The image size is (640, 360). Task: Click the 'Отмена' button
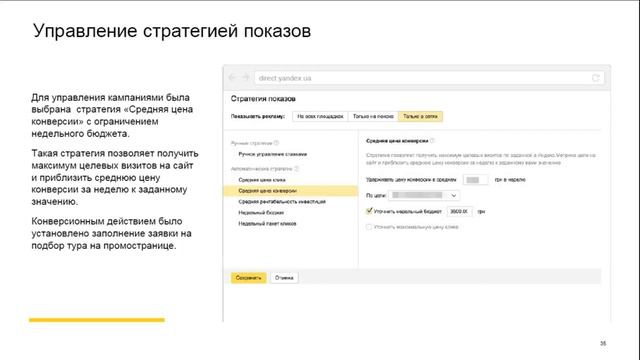284,278
